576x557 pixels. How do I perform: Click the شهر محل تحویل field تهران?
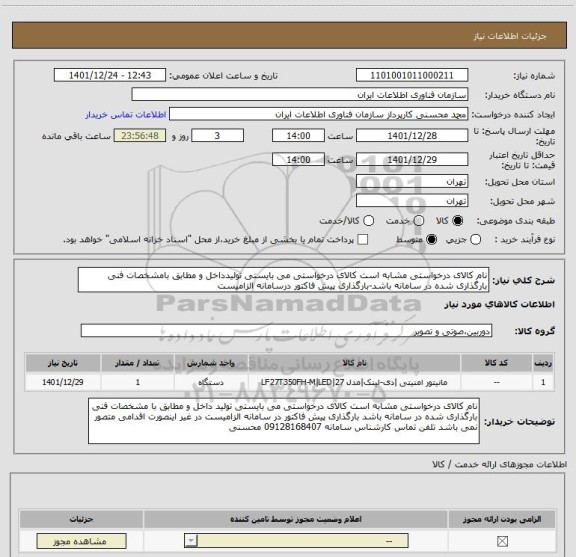click(412, 201)
